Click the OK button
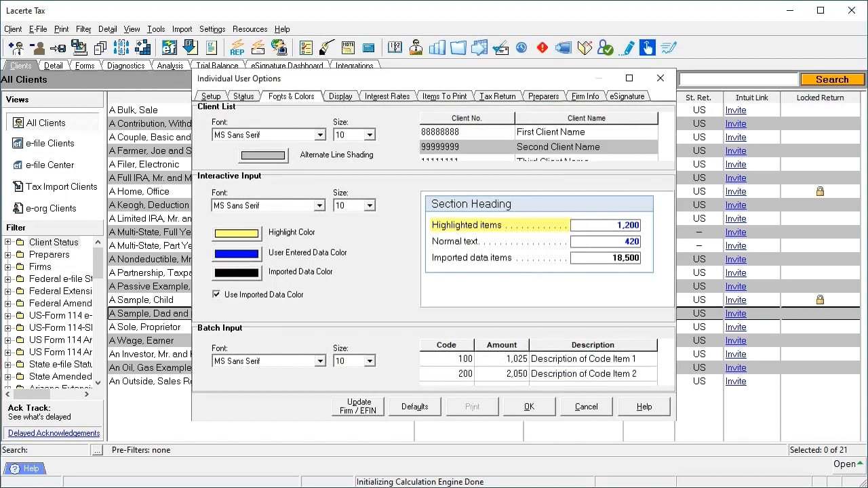The width and height of the screenshot is (868, 488). pos(529,407)
